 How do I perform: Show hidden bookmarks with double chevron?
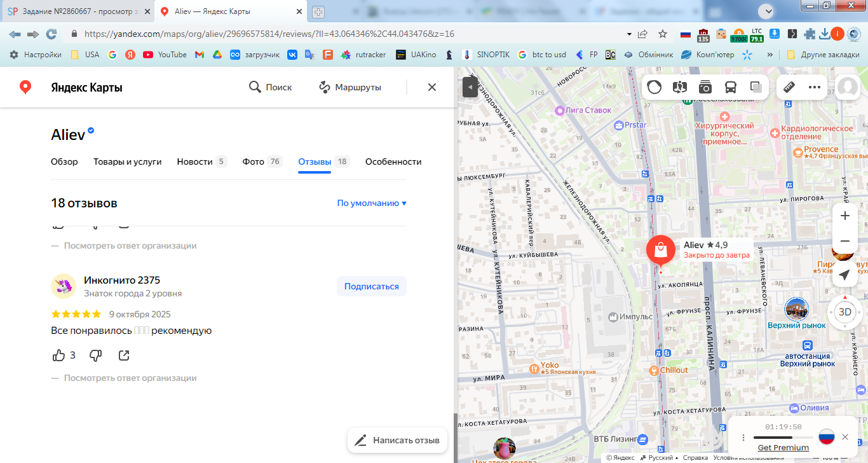coord(770,55)
